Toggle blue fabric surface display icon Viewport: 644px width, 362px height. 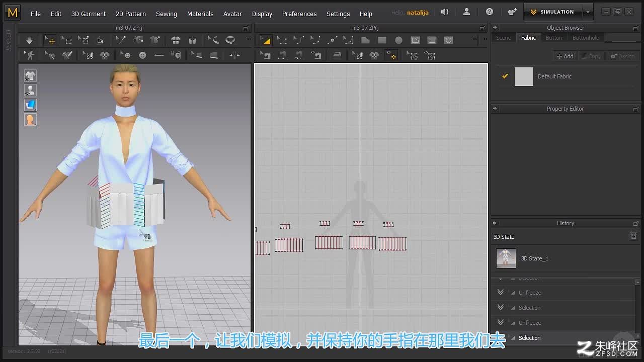click(x=30, y=105)
